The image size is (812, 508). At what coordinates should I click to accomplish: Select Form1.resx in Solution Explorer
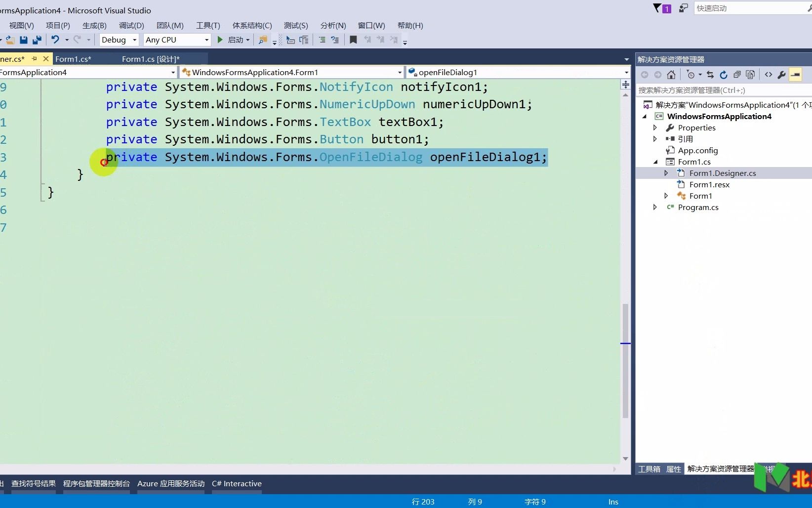(x=709, y=184)
